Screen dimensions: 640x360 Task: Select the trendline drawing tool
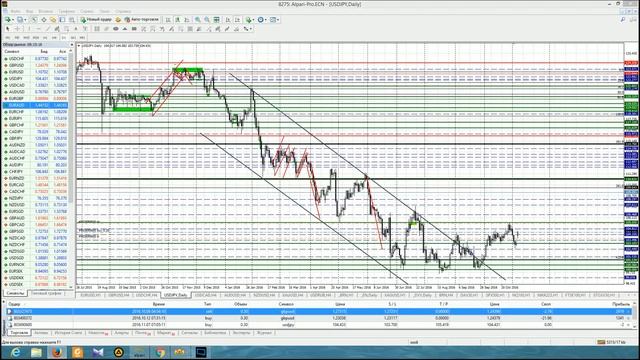(x=47, y=29)
